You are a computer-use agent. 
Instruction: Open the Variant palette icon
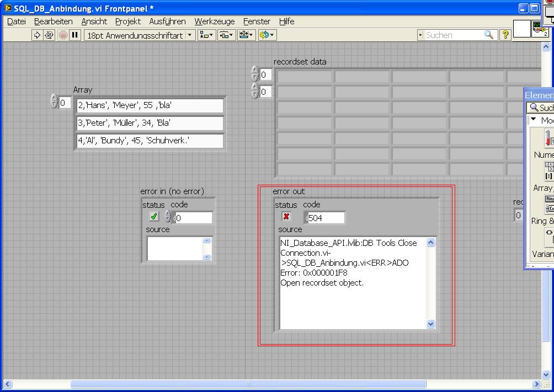click(549, 237)
